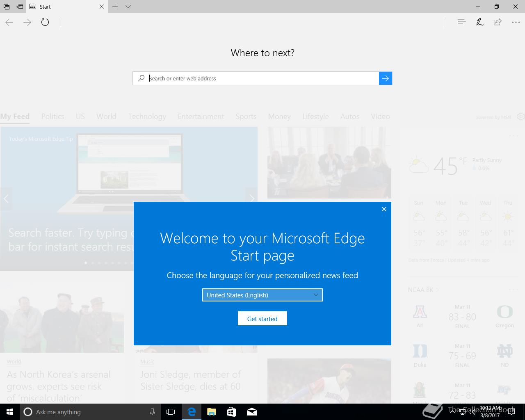Click the 45°F current weather
Screen dimensions: 525x420
450,166
